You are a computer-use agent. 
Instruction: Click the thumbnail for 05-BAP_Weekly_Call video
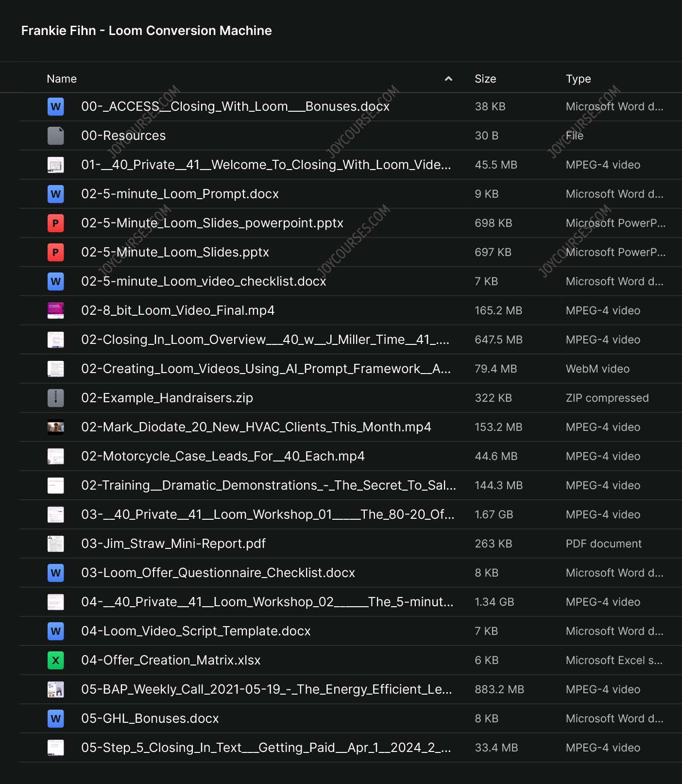click(55, 689)
